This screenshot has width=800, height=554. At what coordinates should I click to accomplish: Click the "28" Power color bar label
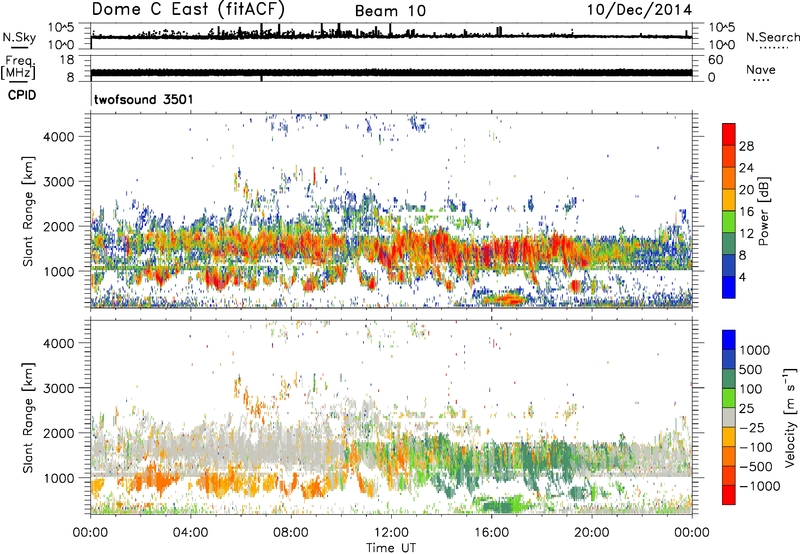tap(746, 146)
